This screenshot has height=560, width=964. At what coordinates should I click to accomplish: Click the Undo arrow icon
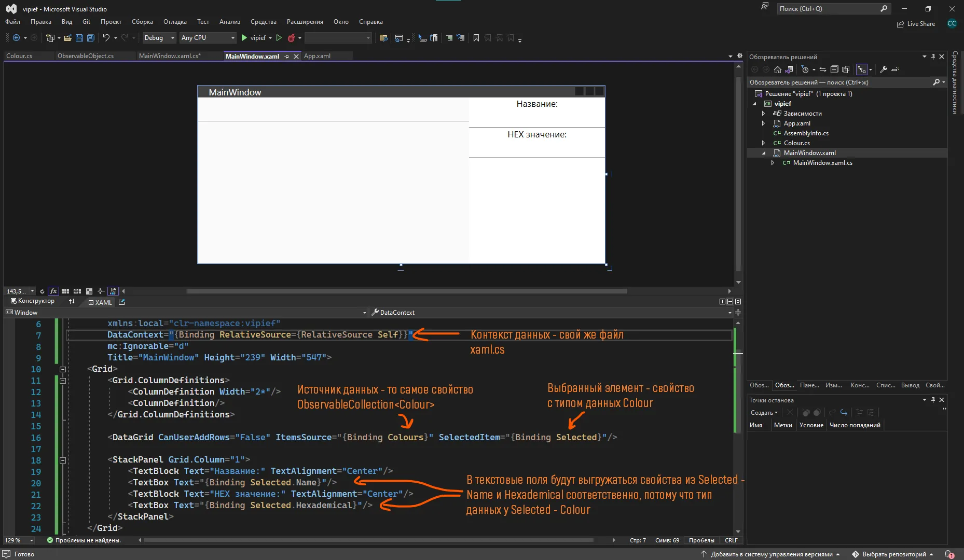point(106,38)
